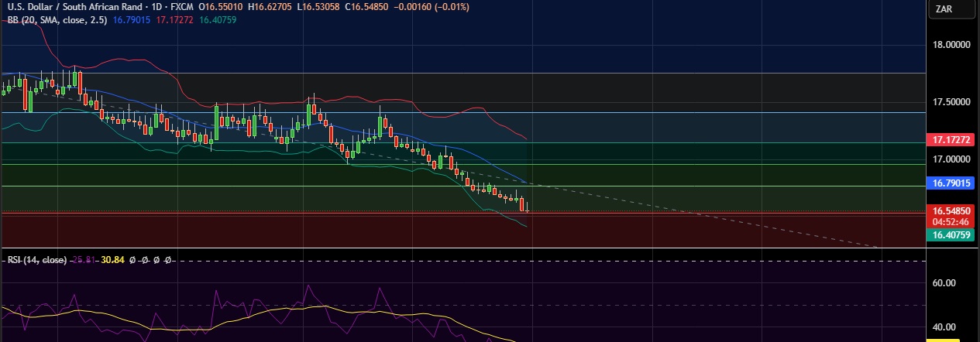The height and width of the screenshot is (342, 980).
Task: Click the 17.50000 price axis label
Action: pyautogui.click(x=952, y=102)
